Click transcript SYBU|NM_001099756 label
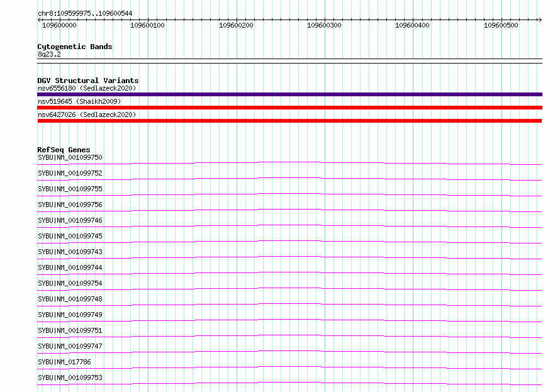This screenshot has width=560, height=392. [70, 204]
